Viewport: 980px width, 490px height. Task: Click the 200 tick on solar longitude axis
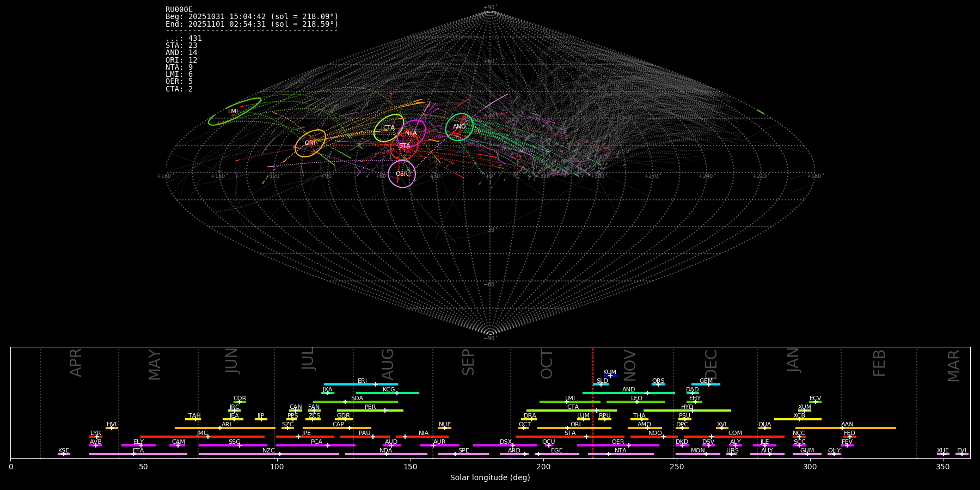(x=543, y=467)
